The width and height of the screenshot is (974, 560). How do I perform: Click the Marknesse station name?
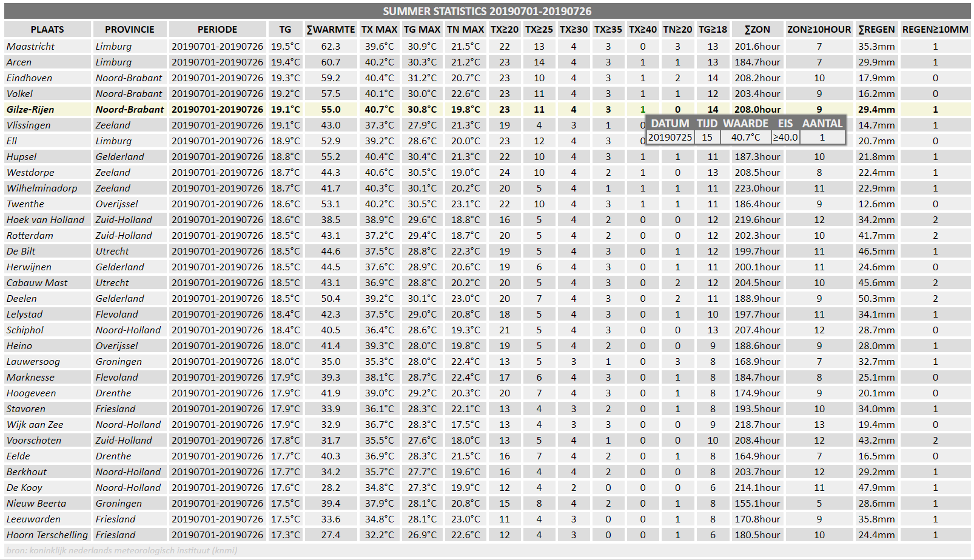click(x=30, y=377)
